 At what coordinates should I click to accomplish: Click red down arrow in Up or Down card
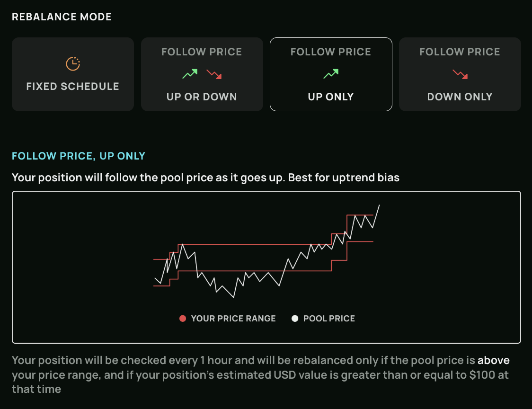point(214,74)
